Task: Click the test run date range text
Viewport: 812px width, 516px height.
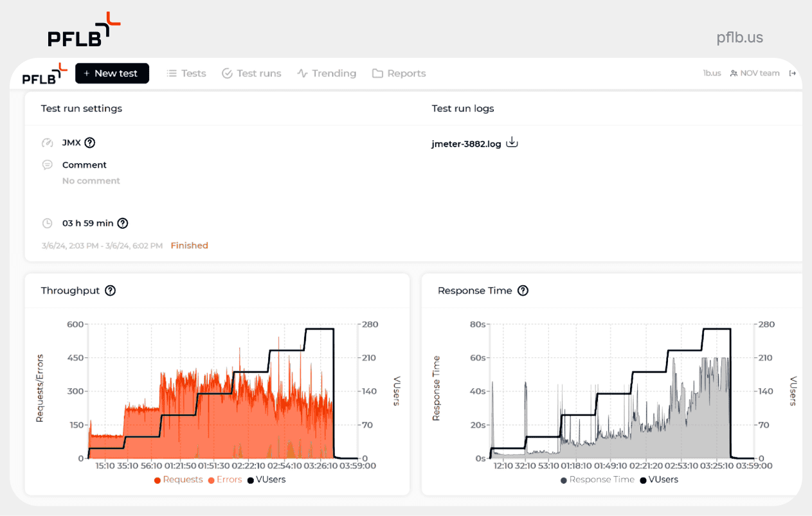Action: tap(102, 245)
